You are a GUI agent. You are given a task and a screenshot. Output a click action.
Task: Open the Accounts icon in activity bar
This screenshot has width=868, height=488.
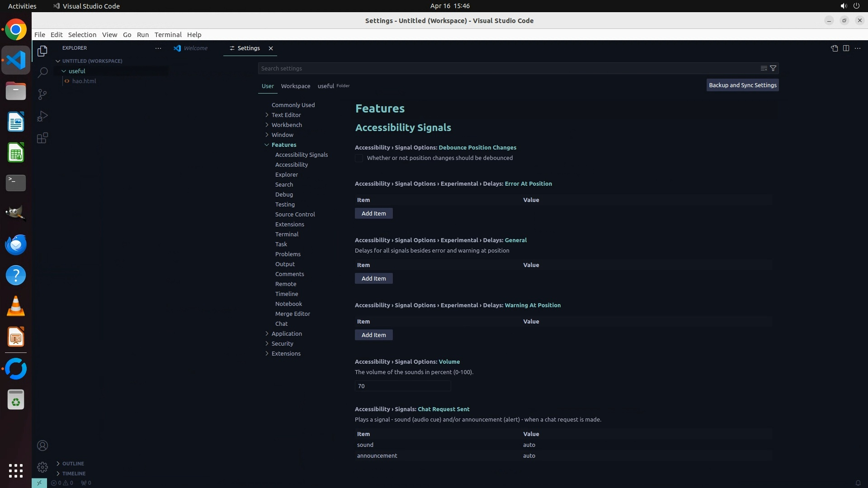(42, 446)
